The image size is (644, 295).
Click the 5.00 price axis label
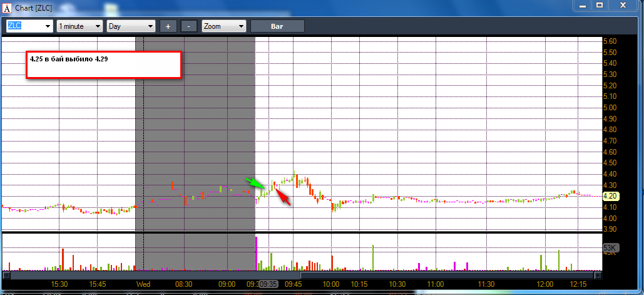pos(610,108)
